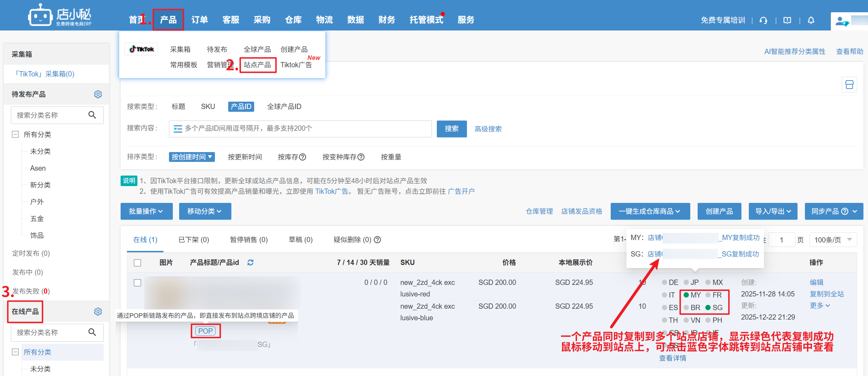This screenshot has height=376, width=868.
Task: Select the SKU search type option
Action: coord(208,107)
